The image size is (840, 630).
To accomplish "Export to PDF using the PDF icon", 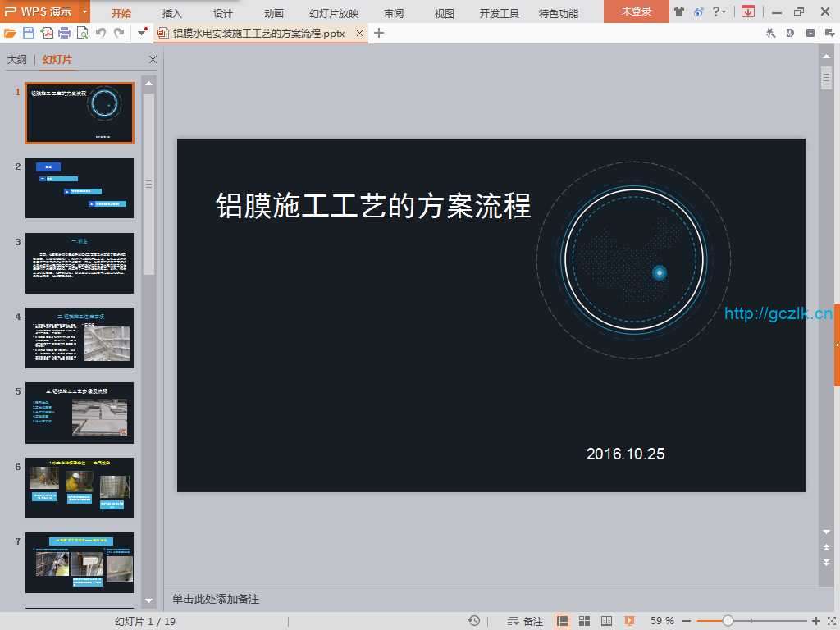I will pos(47,33).
